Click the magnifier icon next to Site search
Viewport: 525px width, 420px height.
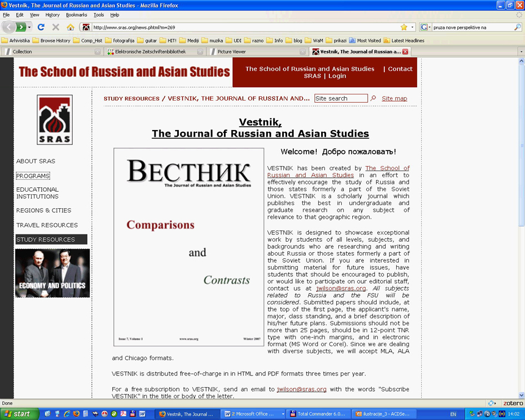click(x=373, y=98)
